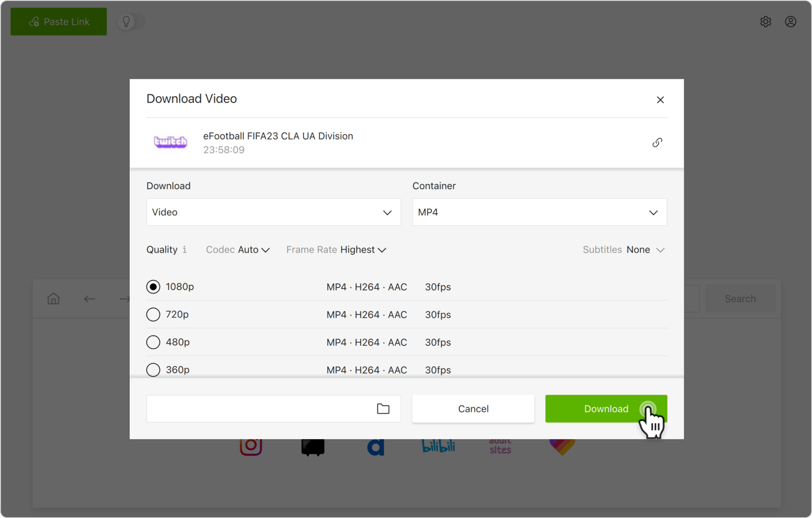The height and width of the screenshot is (518, 812).
Task: Click the Twitch logo thumbnail
Action: (x=170, y=142)
